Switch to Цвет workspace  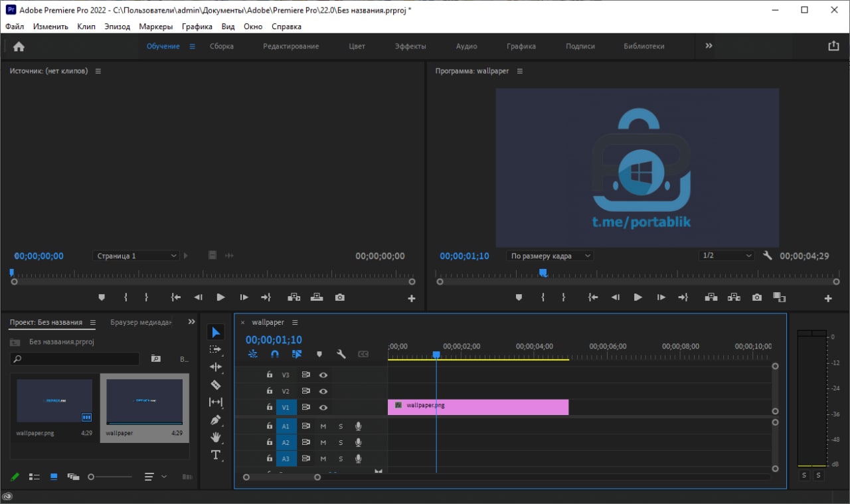tap(357, 46)
